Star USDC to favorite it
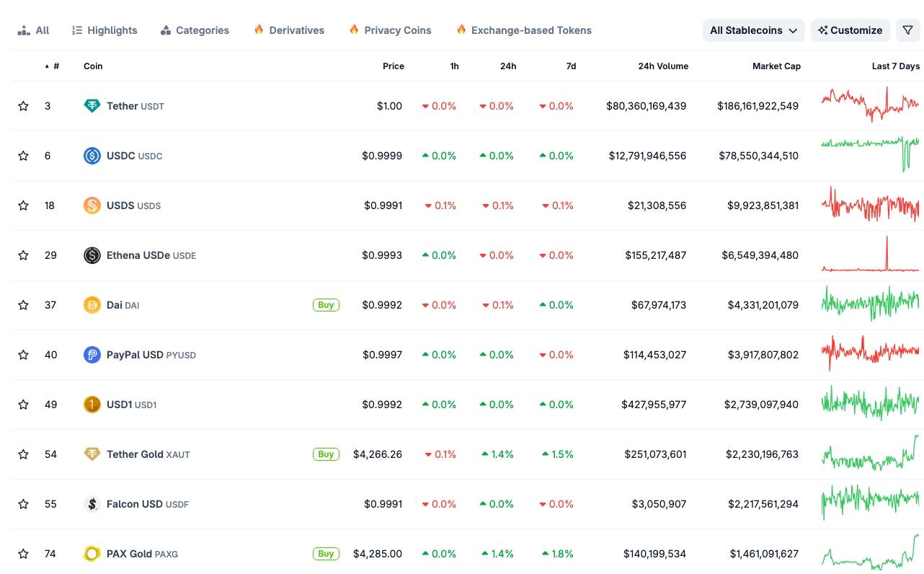Viewport: 924px width, 574px height. 23,155
